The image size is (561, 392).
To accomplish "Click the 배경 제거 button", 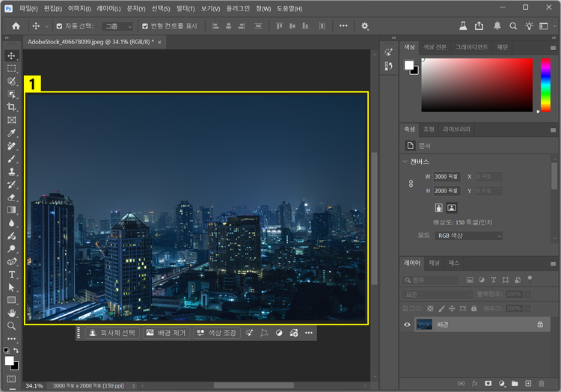I will click(166, 332).
